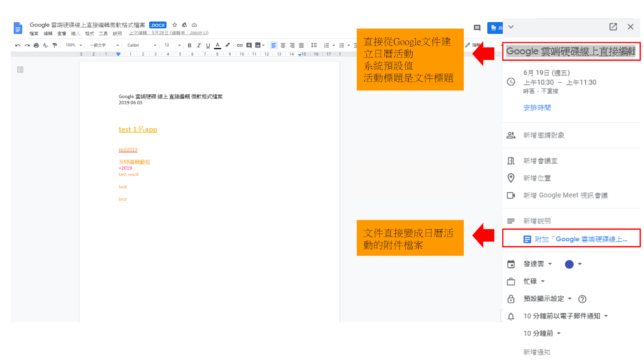
Task: Open paragraph style dropdown
Action: point(104,45)
